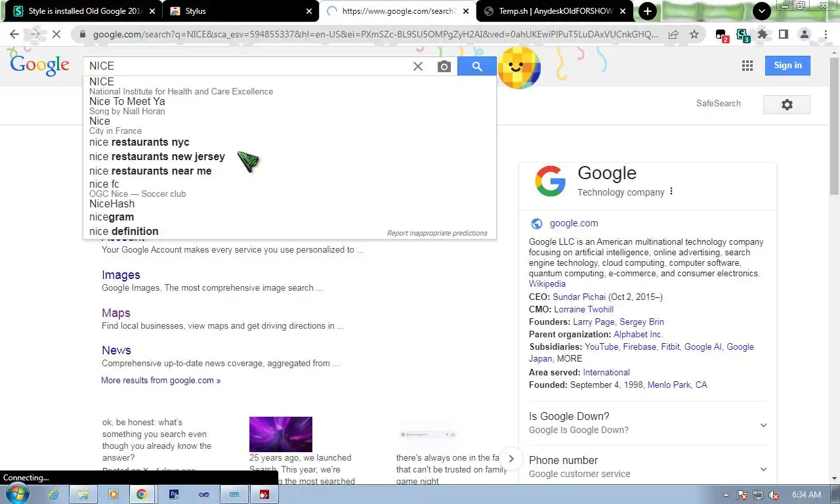Click the share page icon in address bar
The width and height of the screenshot is (840, 504).
click(x=673, y=34)
